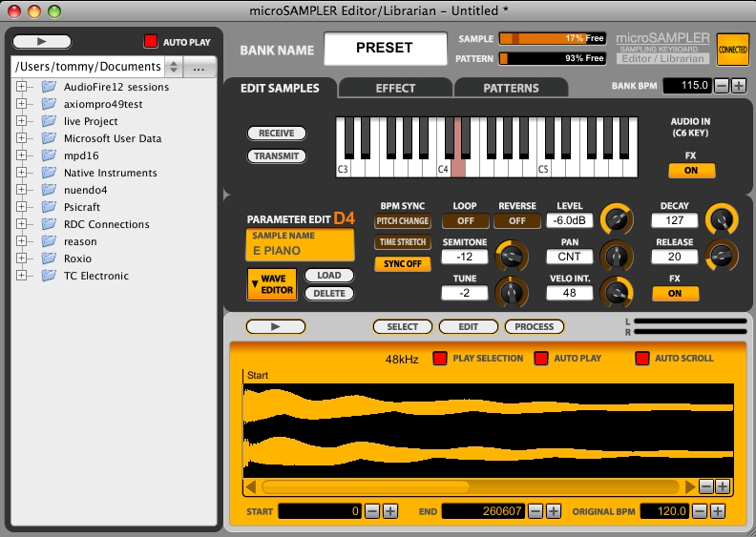Zoom in the waveform with plus
Viewport: 756px width, 537px height.
pyautogui.click(x=723, y=486)
